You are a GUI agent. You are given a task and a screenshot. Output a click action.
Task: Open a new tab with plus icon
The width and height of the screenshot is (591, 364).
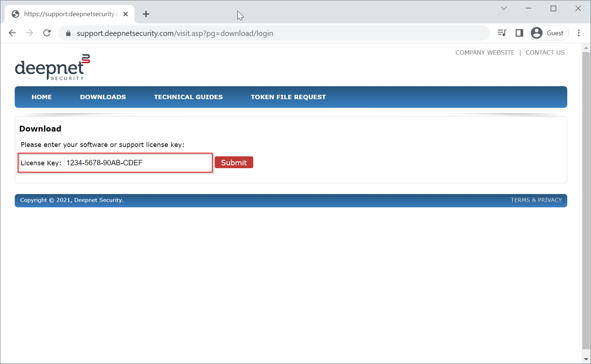click(x=146, y=14)
